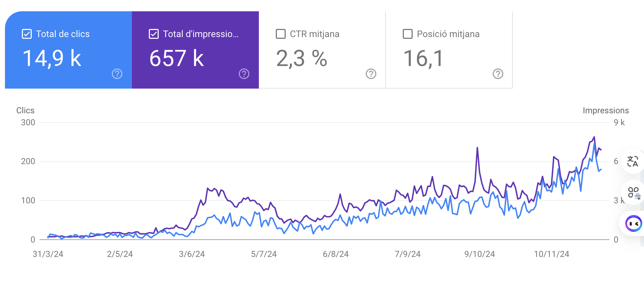Click the Posició mitjana help question mark

tap(498, 74)
